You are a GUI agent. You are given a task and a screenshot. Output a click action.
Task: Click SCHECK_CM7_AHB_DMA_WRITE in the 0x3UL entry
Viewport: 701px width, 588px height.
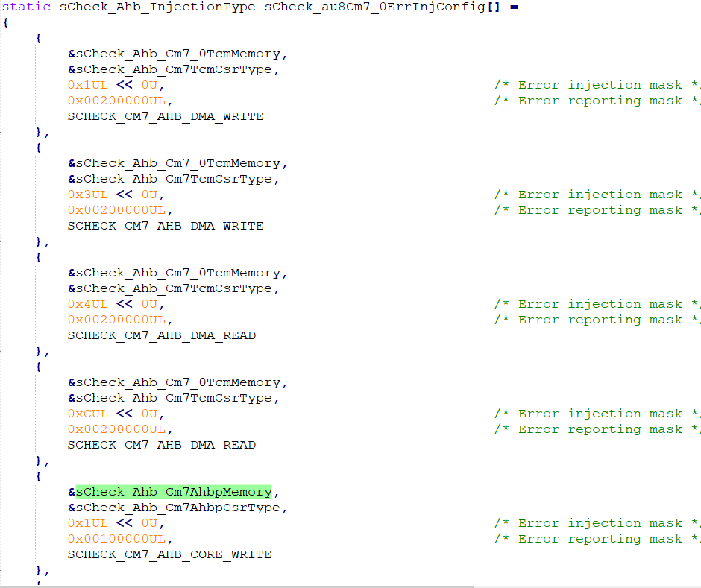tap(166, 226)
